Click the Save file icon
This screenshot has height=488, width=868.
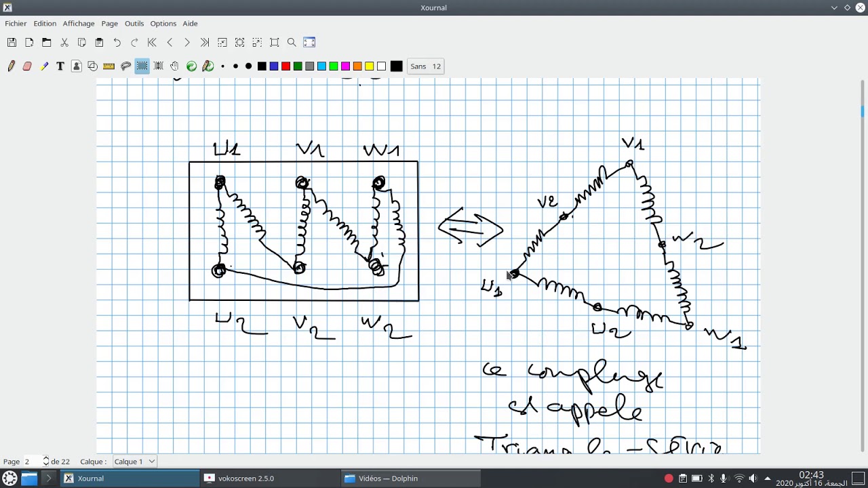click(x=12, y=43)
